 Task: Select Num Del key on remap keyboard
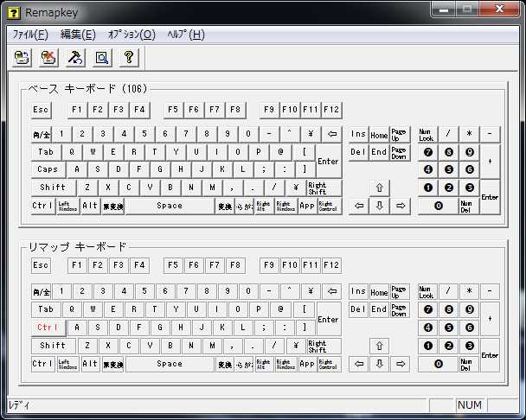coord(468,364)
